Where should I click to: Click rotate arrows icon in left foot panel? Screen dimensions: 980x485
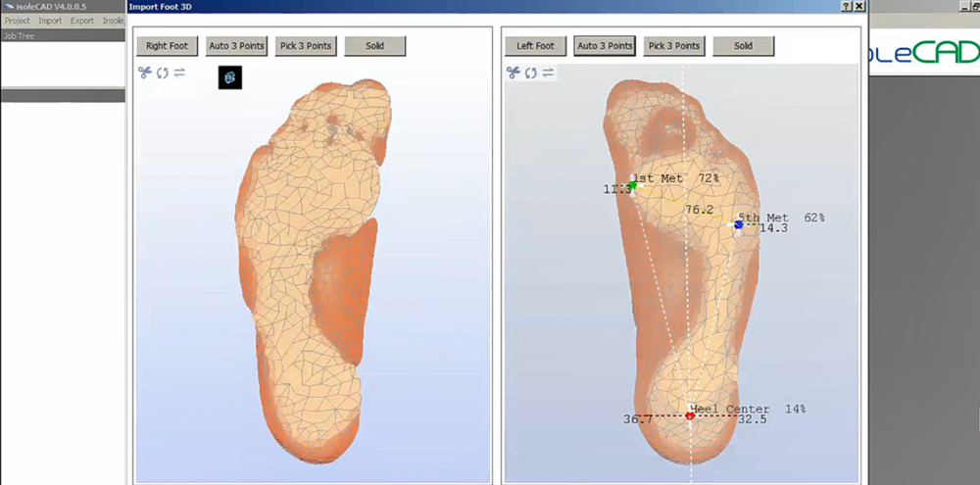pyautogui.click(x=530, y=73)
